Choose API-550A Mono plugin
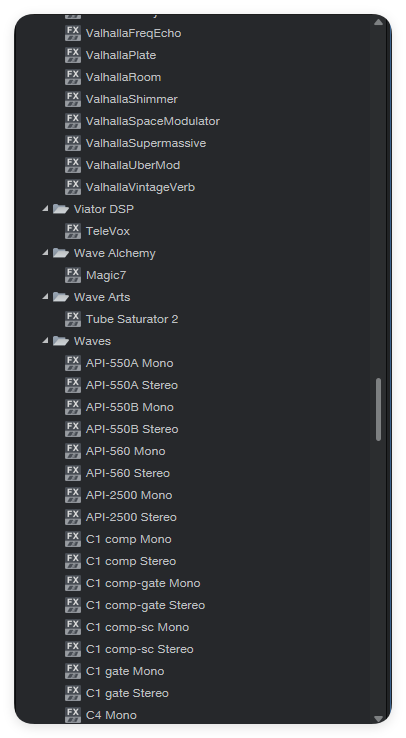The height and width of the screenshot is (738, 406). pyautogui.click(x=129, y=363)
